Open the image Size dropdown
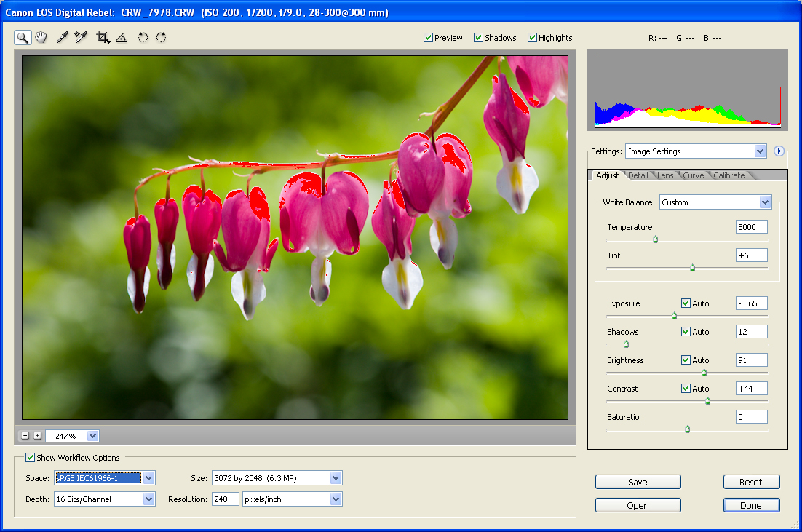This screenshot has width=802, height=532. click(x=336, y=477)
